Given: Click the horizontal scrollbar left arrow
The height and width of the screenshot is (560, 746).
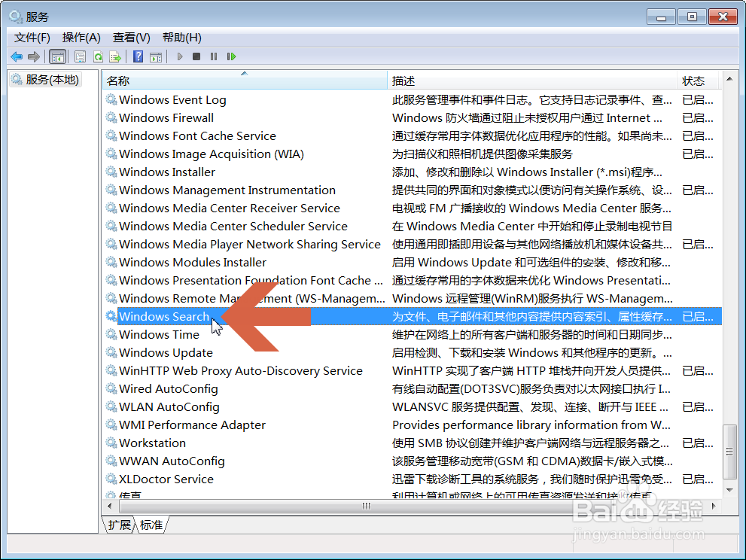Looking at the screenshot, I should tap(111, 506).
